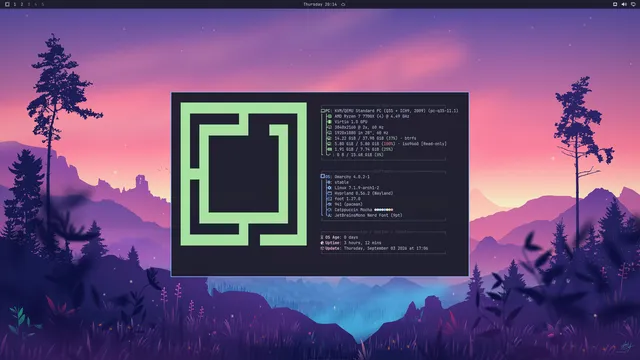Click the Virtio 1.0 GPU text

(351, 122)
